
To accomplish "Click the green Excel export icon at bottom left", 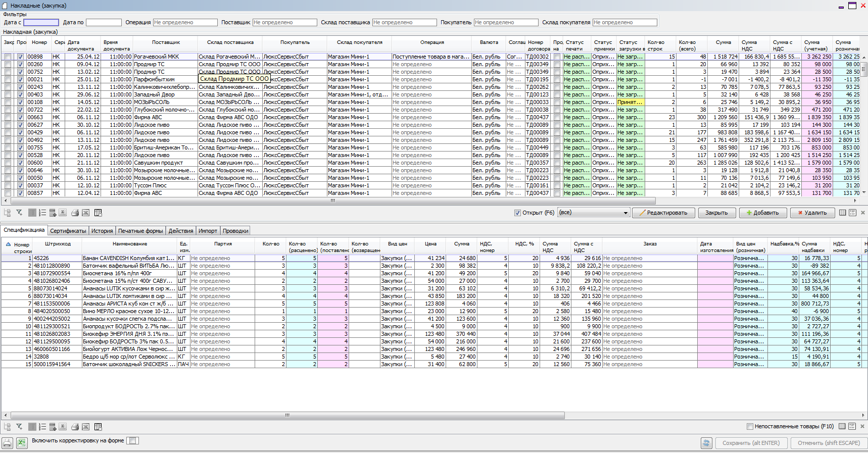I will [22, 443].
